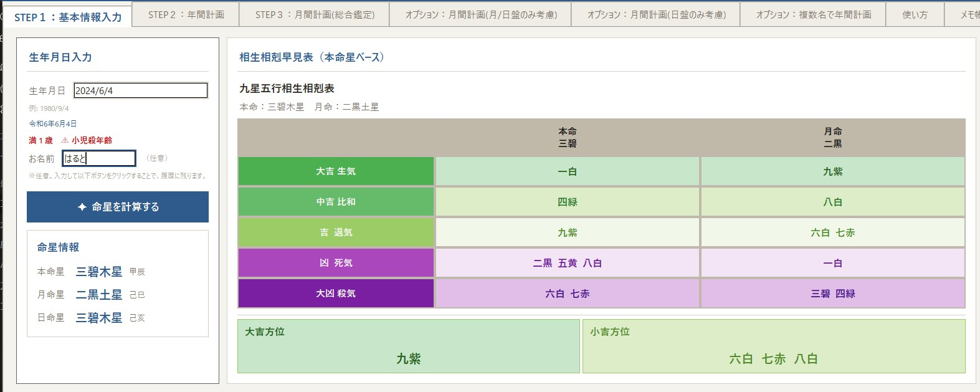
Task: Switch to STEP 2 年間計画 tab
Action: coord(186,14)
